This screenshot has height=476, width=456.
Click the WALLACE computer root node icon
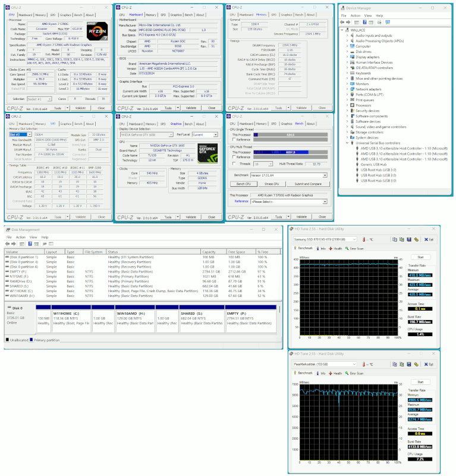click(x=347, y=30)
